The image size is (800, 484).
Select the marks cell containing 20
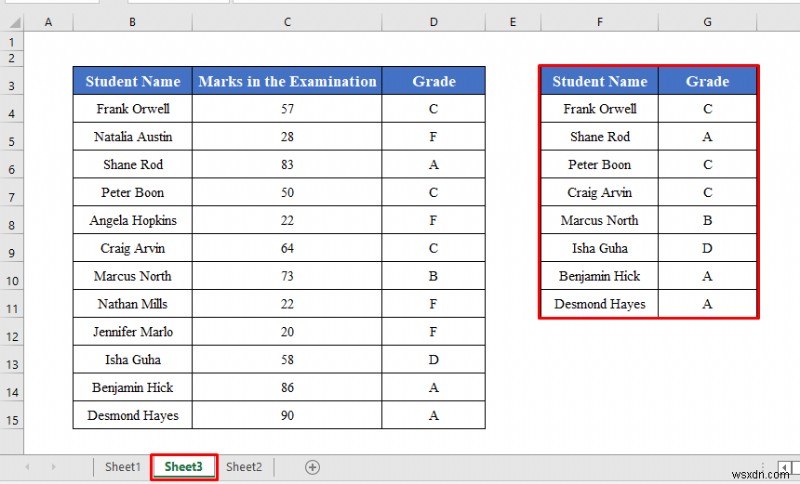pyautogui.click(x=287, y=332)
